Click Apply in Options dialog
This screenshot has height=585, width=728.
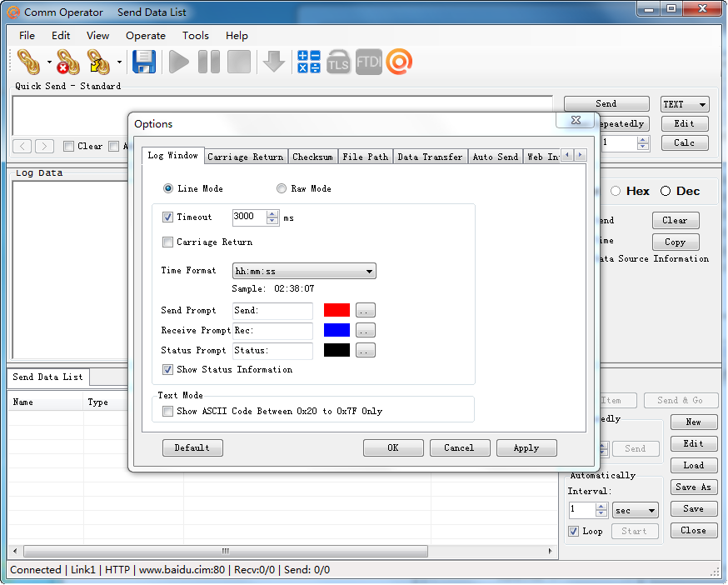[x=526, y=448]
